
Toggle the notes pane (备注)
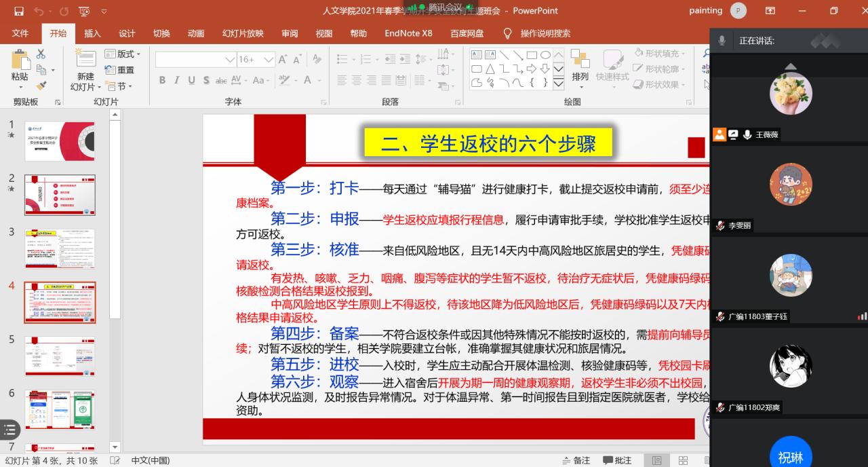(576, 460)
